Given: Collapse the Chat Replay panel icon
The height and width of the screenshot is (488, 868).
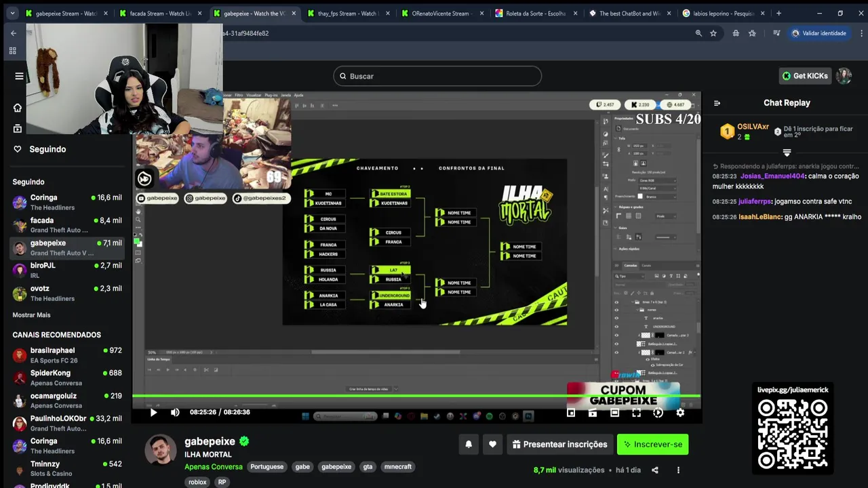Looking at the screenshot, I should click(x=717, y=103).
